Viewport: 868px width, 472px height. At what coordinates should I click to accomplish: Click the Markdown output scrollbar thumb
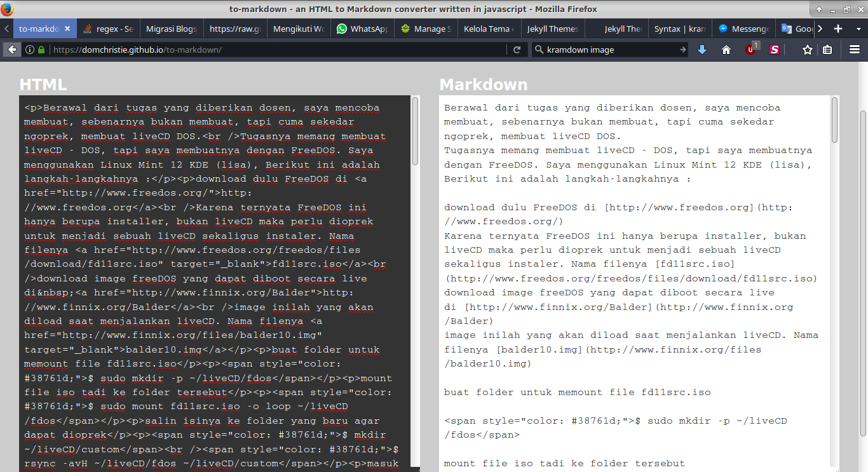(835, 121)
